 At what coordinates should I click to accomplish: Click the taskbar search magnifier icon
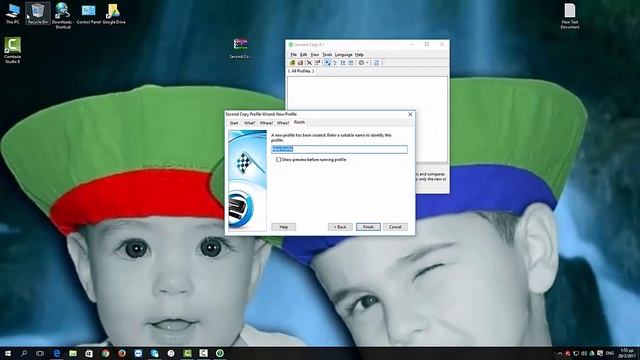(24, 353)
